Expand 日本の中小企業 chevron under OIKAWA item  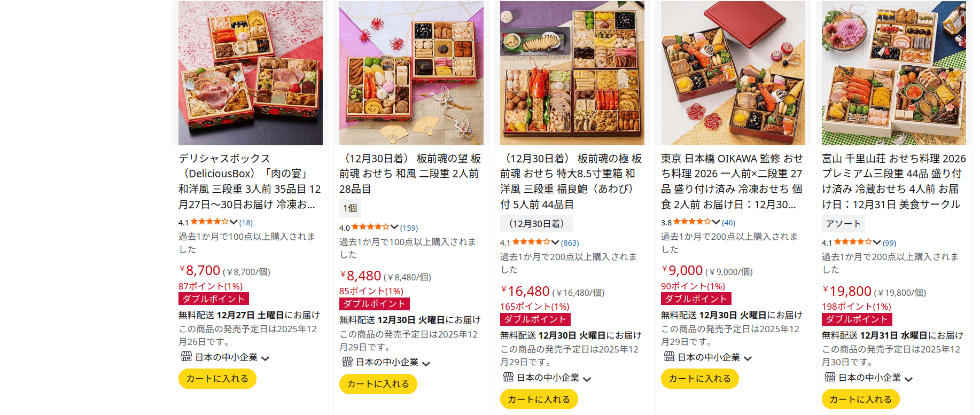(748, 358)
